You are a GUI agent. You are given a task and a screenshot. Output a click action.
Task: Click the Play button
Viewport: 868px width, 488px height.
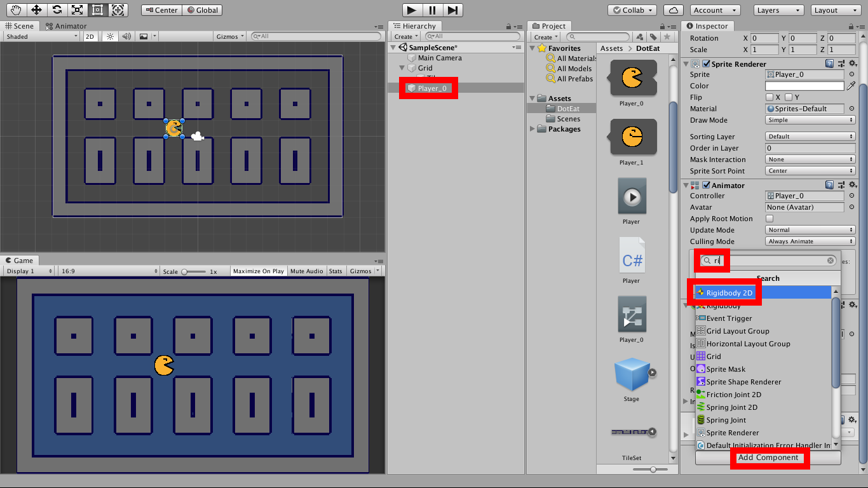(412, 10)
